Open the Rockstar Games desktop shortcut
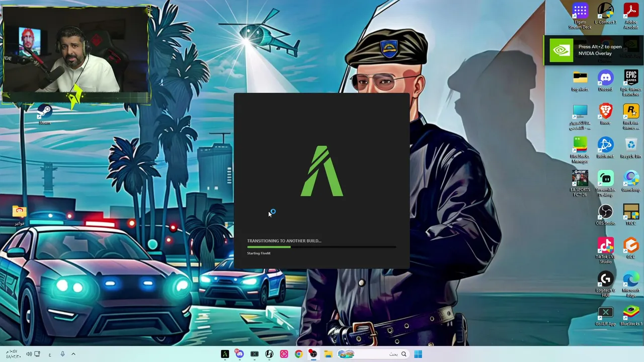 click(x=631, y=117)
